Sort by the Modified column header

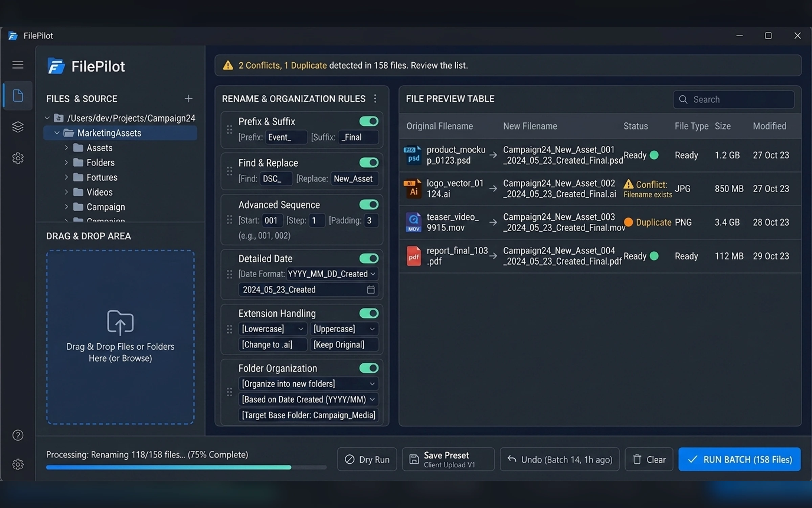[769, 126]
